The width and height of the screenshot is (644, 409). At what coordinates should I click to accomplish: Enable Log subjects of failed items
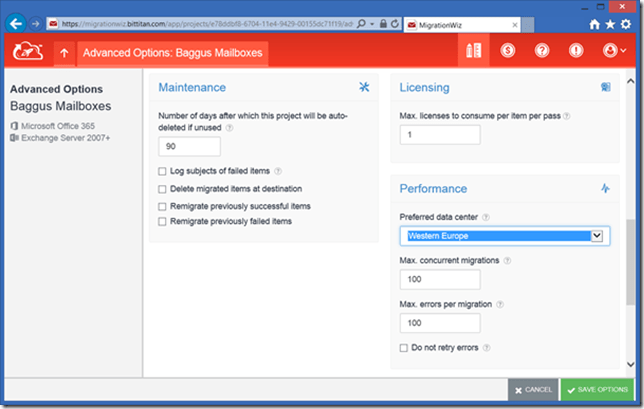[163, 172]
